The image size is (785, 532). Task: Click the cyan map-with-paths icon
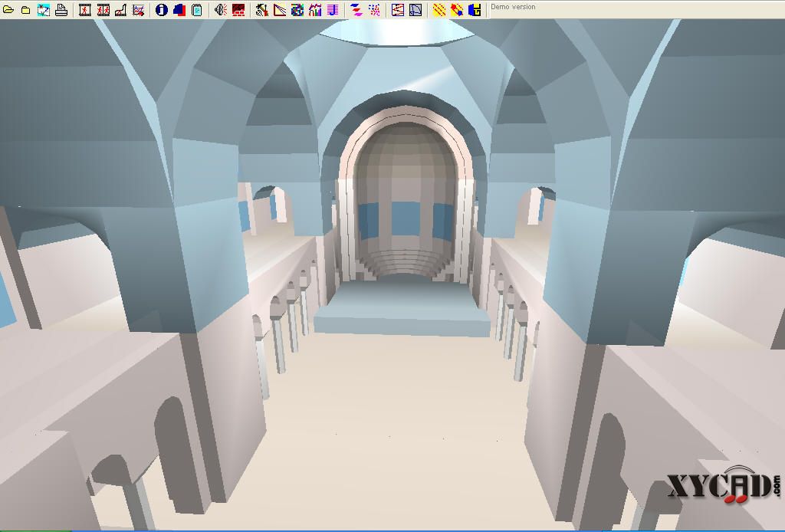[x=44, y=9]
